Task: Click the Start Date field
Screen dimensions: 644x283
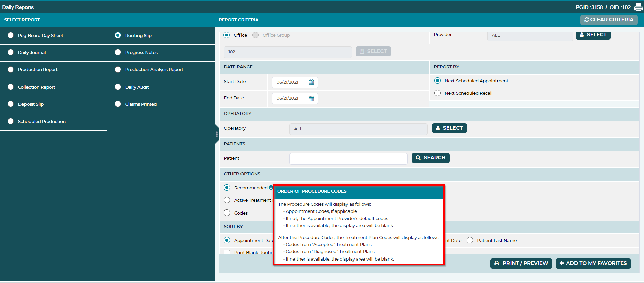Action: point(295,82)
